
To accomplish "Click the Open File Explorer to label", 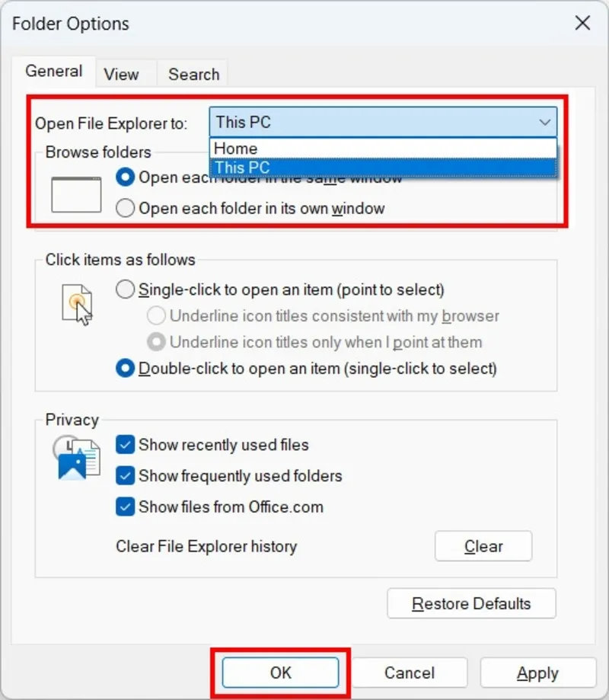I will pyautogui.click(x=111, y=123).
